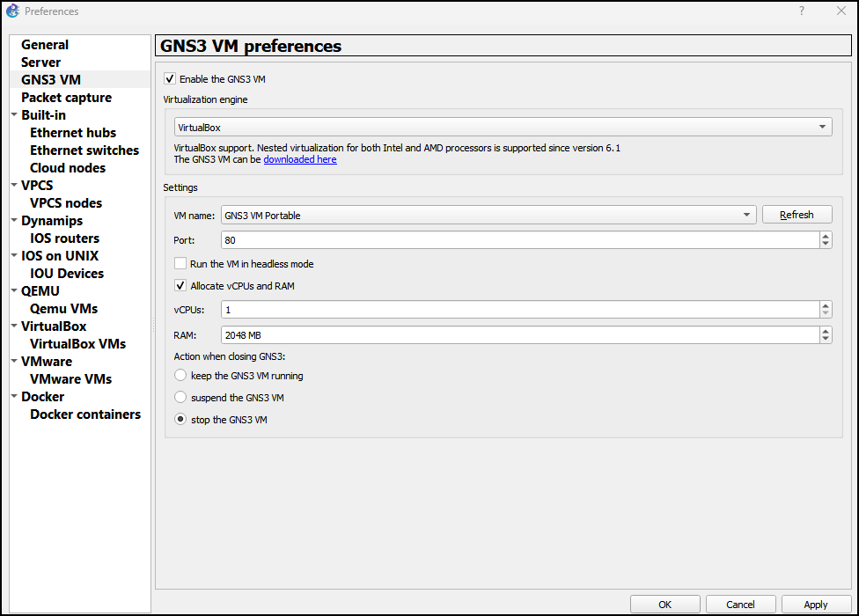
Task: Collapse the Dynamips tree section
Action: pos(14,220)
